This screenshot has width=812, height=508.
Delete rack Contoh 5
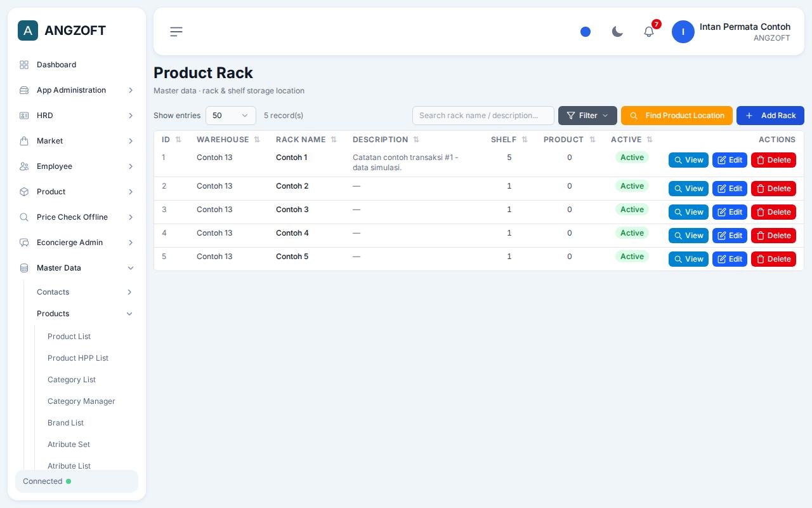pos(773,259)
